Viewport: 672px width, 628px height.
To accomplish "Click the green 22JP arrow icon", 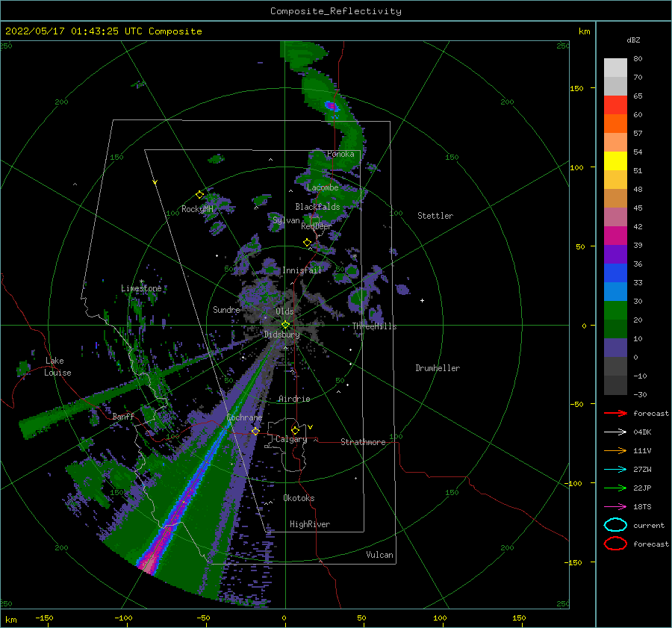I will (x=615, y=488).
